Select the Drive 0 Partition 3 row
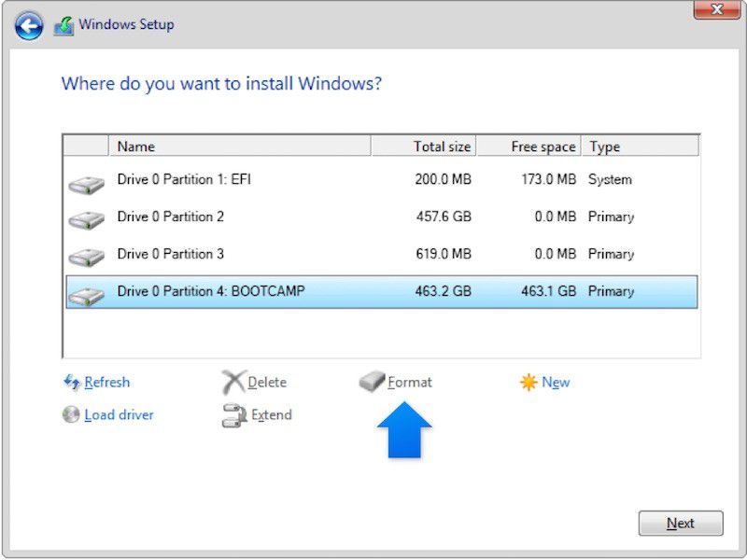This screenshot has height=560, width=747. pos(280,254)
